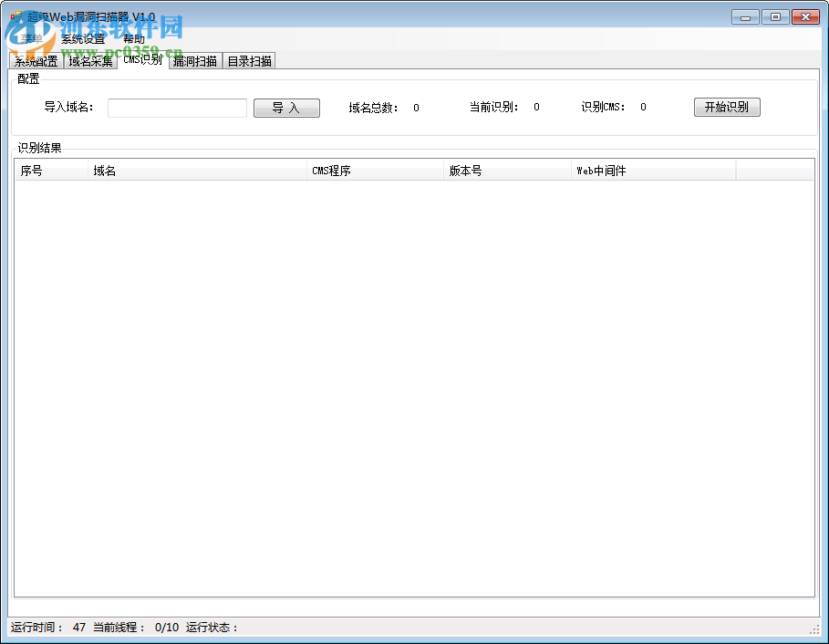This screenshot has width=829, height=644.
Task: Click the 版本号 column header
Action: (x=511, y=171)
